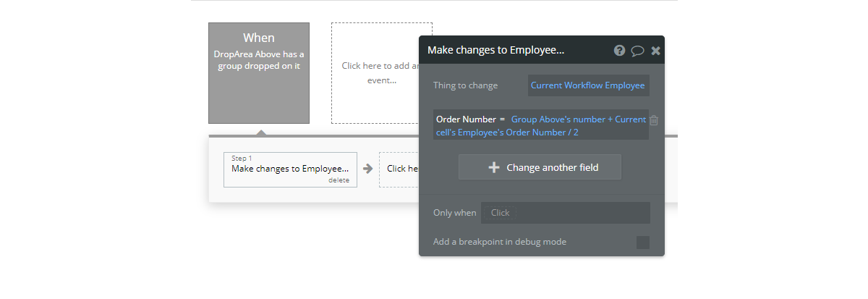Screen dimensions: 868x299
Task: Select the Order Number field name
Action: [465, 119]
